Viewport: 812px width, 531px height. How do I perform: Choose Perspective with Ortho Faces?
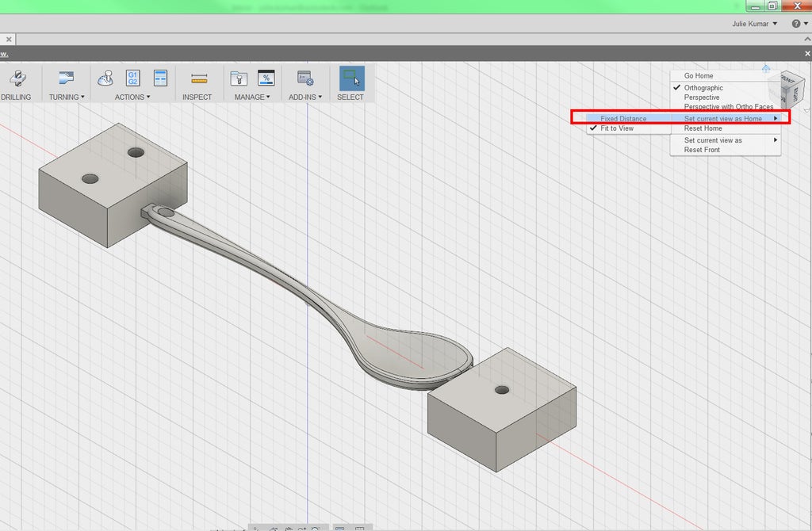(729, 107)
